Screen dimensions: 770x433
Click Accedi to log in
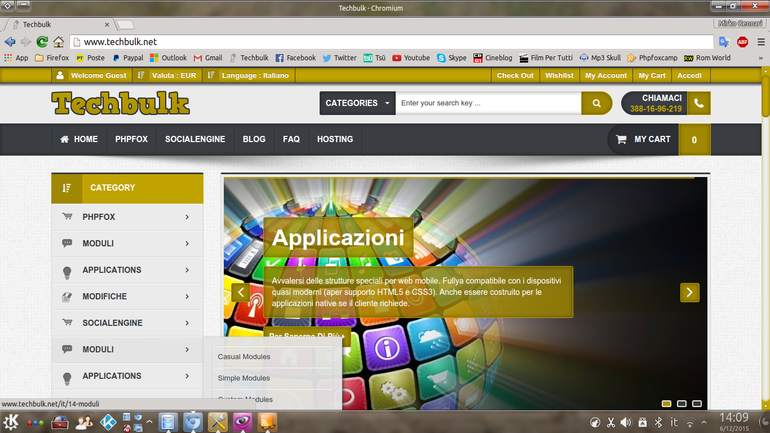[x=689, y=76]
